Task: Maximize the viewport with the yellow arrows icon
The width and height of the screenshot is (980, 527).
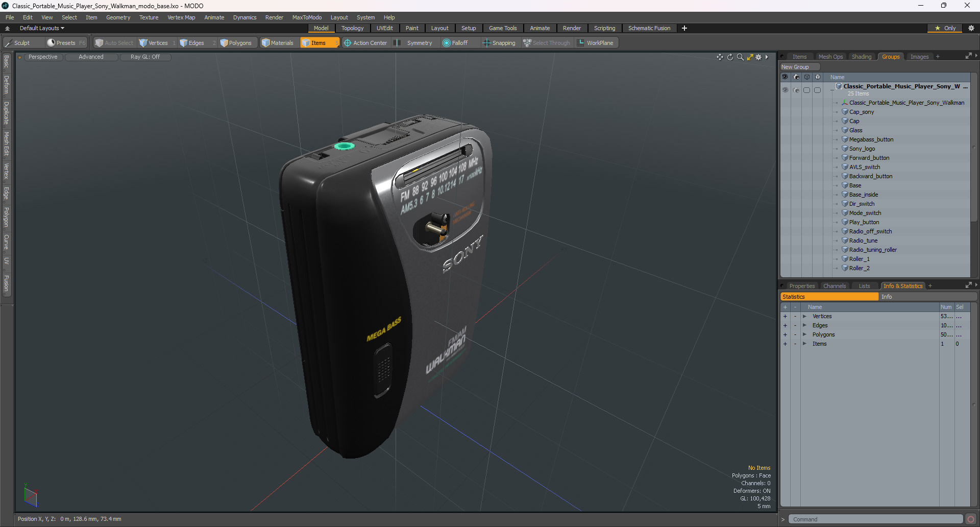Action: pyautogui.click(x=750, y=57)
